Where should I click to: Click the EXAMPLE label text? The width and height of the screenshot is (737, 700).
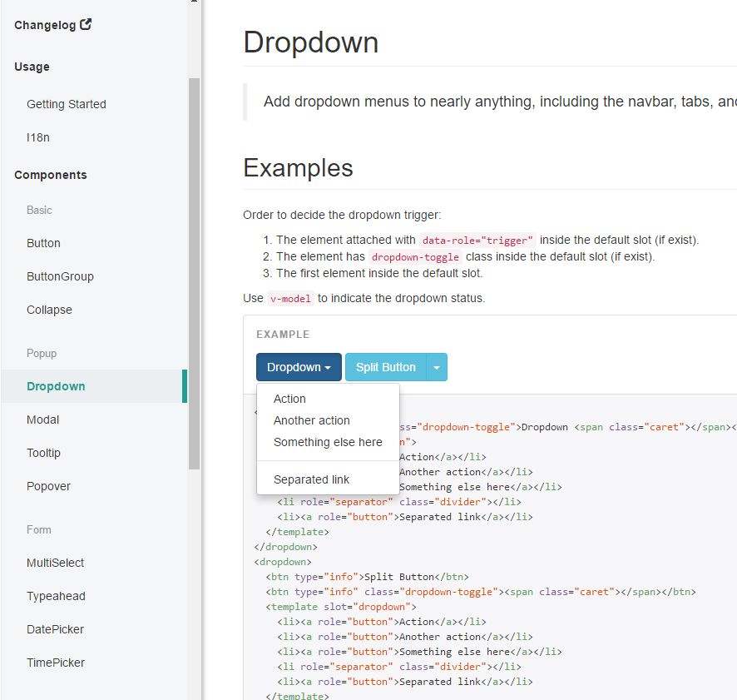click(283, 335)
